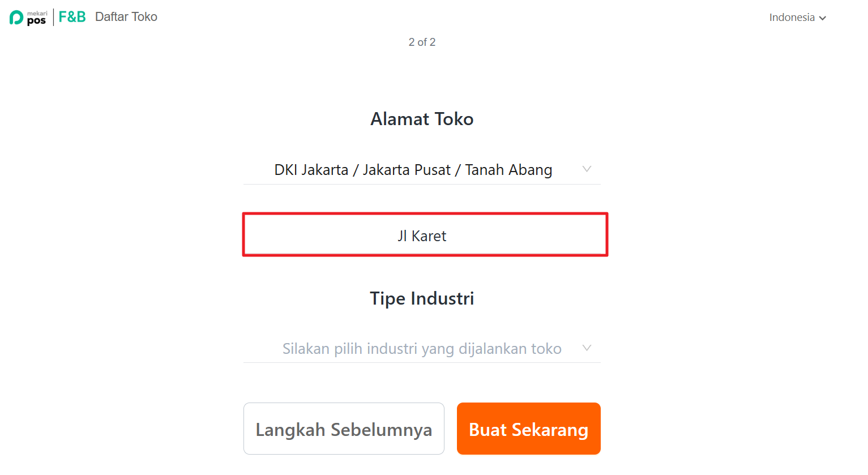Click "Tanah Abang" in the selected address
Viewport: 868px width, 475px height.
pos(508,170)
